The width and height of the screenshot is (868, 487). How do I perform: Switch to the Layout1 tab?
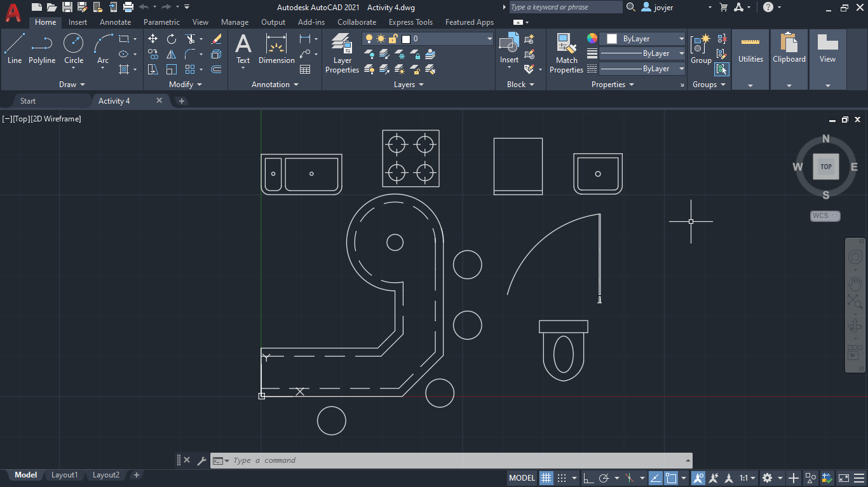[65, 475]
